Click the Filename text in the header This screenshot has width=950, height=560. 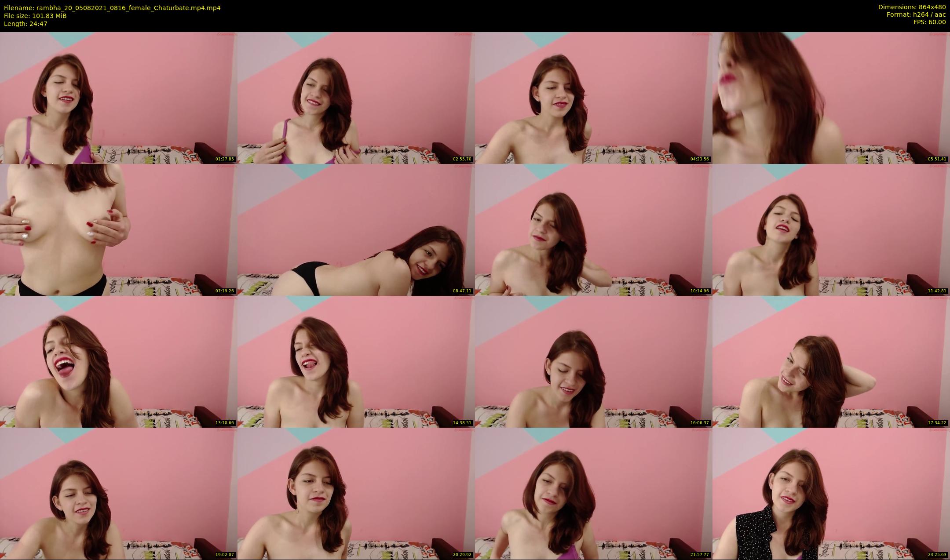pyautogui.click(x=112, y=8)
